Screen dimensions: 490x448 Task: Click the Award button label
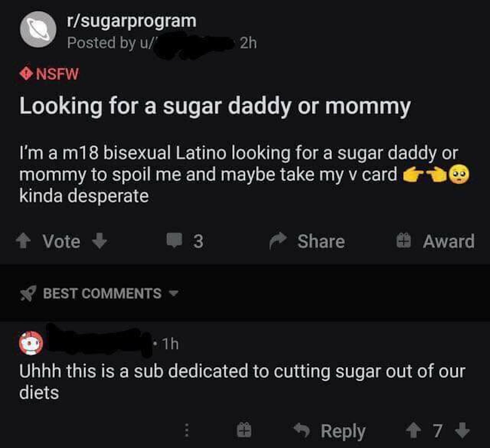point(448,241)
